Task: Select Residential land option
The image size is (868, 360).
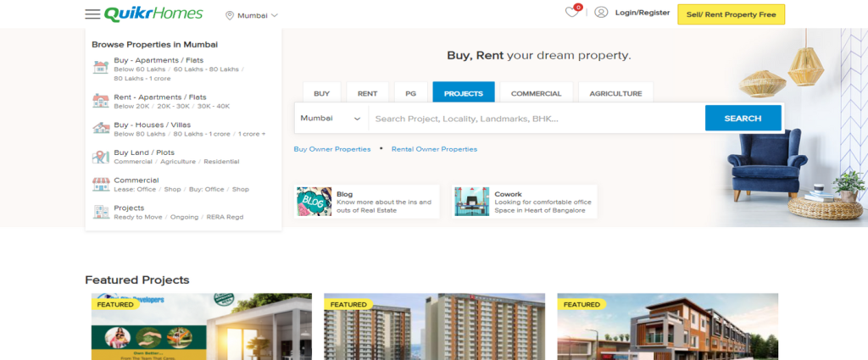Action: pyautogui.click(x=221, y=162)
